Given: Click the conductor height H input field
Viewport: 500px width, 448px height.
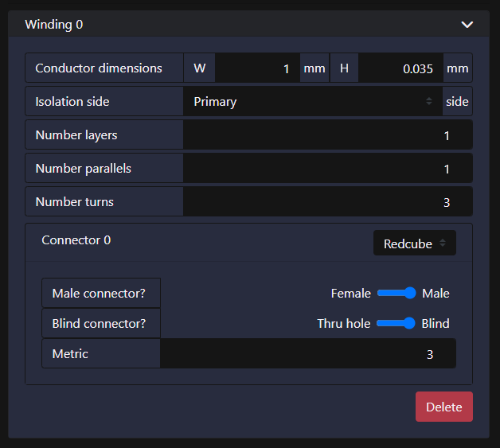Looking at the screenshot, I should coord(400,68).
